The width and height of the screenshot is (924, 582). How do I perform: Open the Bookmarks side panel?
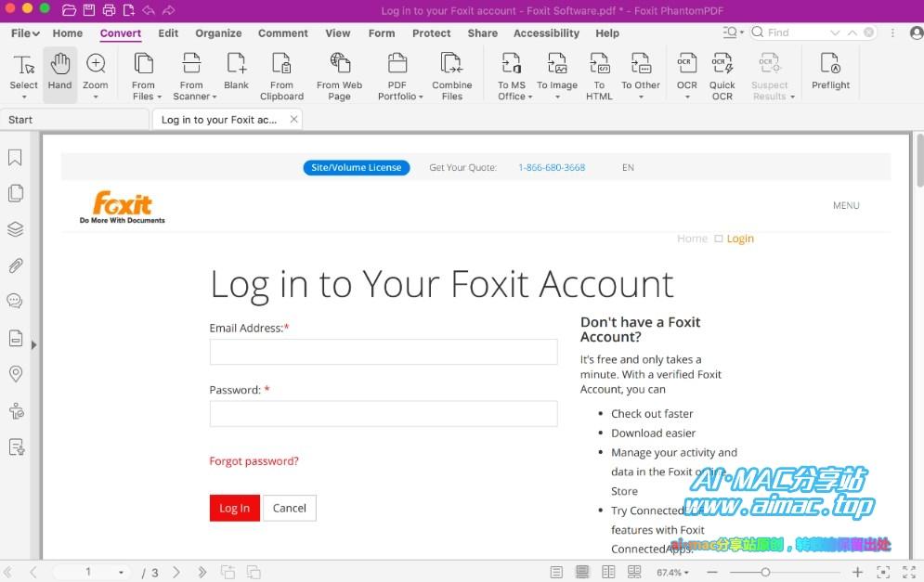(15, 157)
